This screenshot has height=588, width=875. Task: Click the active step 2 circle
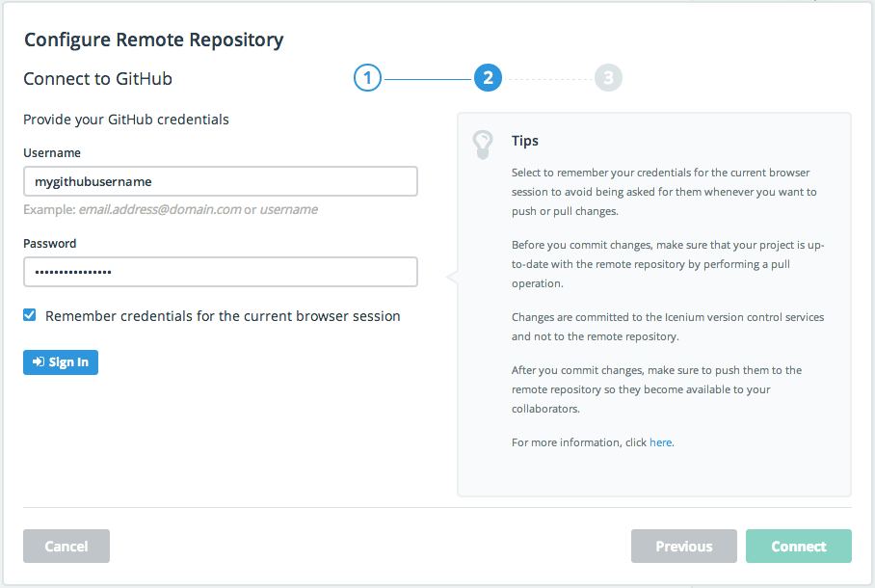click(488, 78)
